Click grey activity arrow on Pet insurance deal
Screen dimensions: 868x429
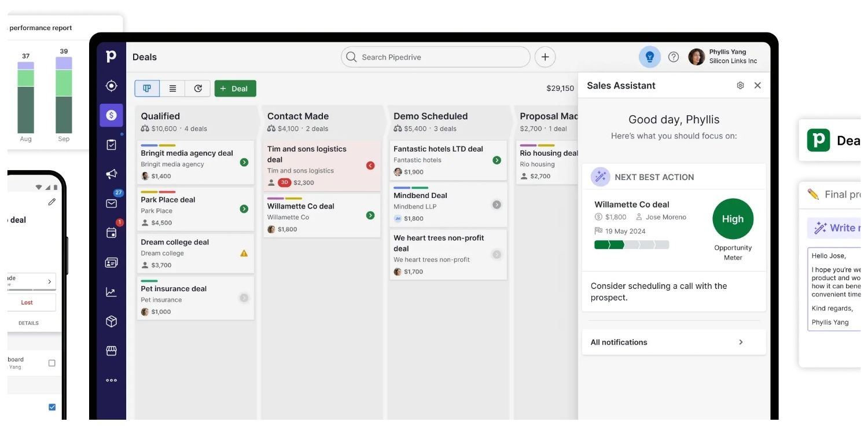(244, 298)
